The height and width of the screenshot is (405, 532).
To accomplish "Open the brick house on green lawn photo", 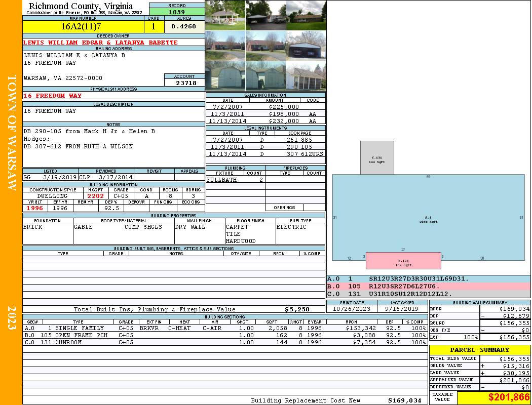I will click(x=306, y=15).
